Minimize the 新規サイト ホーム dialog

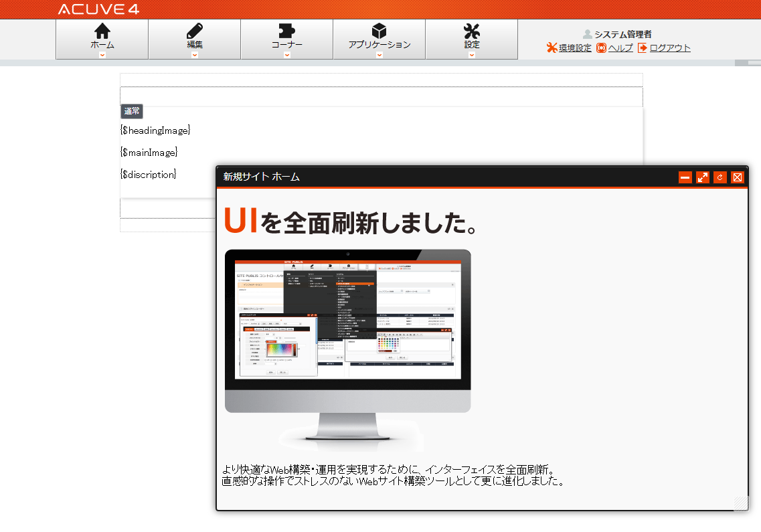[685, 177]
